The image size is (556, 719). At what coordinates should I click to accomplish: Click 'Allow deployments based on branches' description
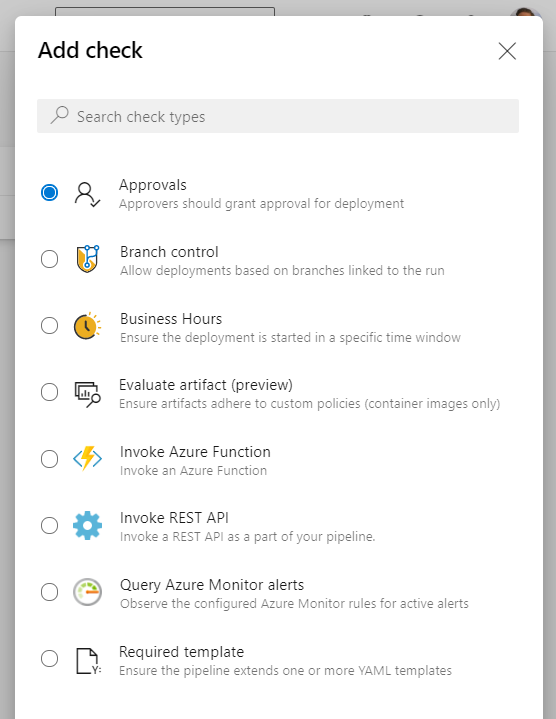(x=282, y=271)
